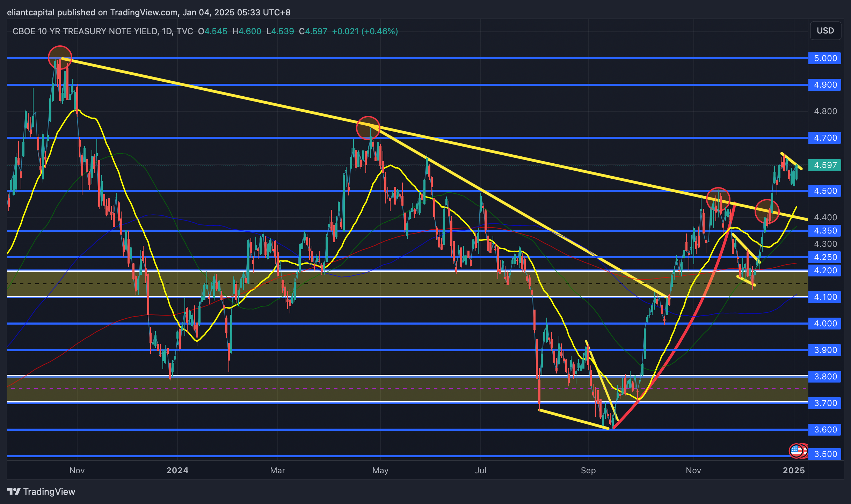
Task: Open the USD currency selector
Action: pos(825,31)
